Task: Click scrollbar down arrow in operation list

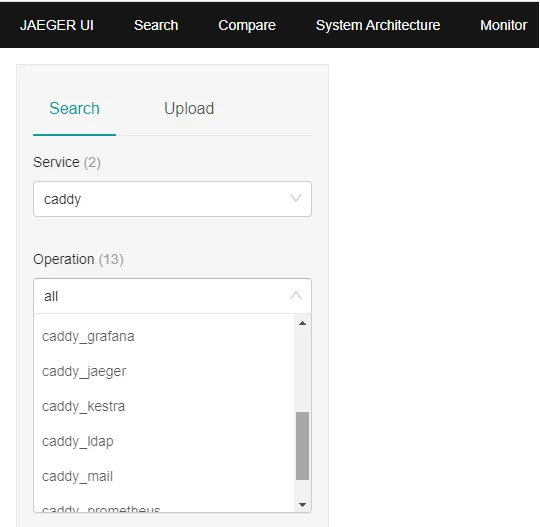Action: coord(302,505)
